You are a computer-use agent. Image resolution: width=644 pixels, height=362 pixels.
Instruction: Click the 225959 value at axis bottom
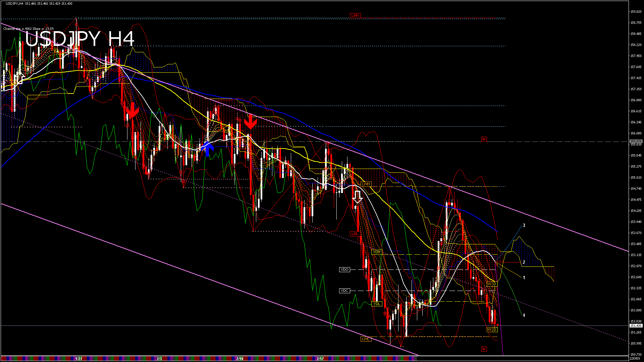click(x=635, y=358)
